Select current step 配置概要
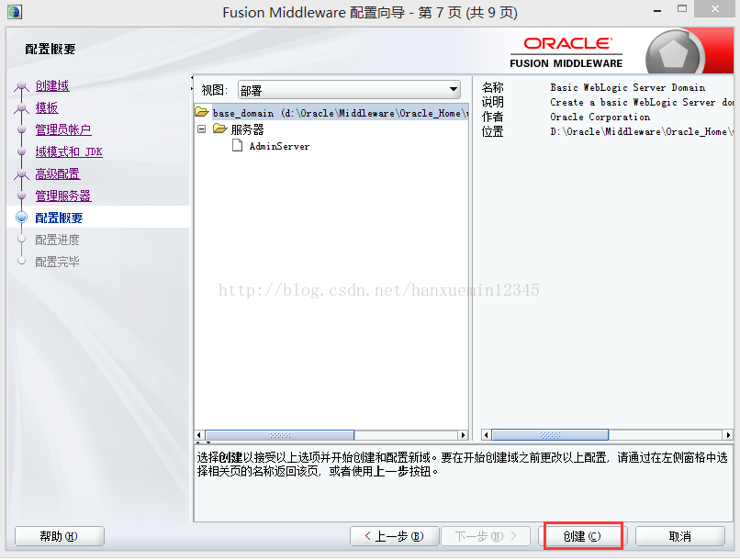740x560 pixels. coord(59,218)
